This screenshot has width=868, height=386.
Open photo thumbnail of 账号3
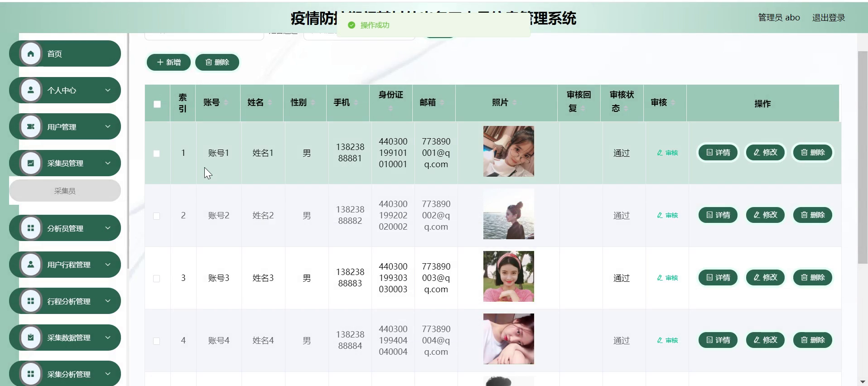508,276
